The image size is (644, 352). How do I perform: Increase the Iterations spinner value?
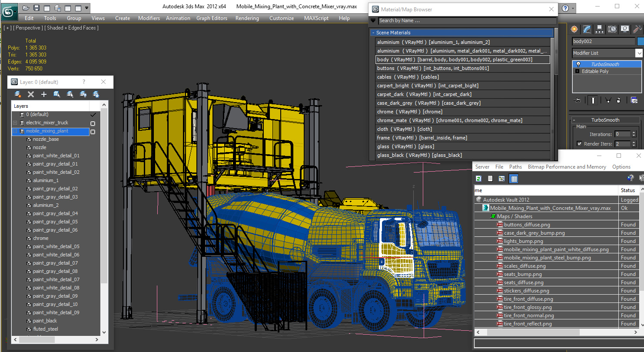tap(634, 133)
